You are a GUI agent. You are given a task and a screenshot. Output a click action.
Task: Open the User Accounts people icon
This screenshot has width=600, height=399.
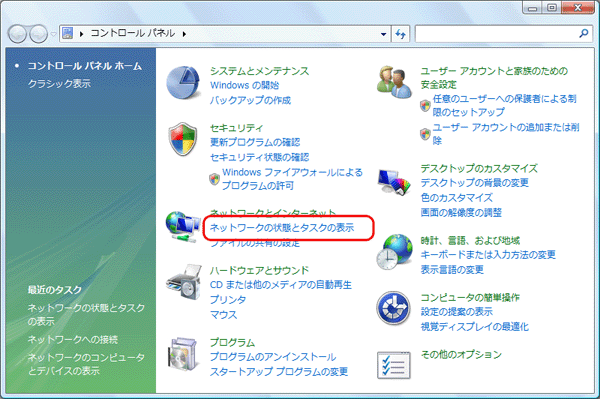tap(394, 82)
